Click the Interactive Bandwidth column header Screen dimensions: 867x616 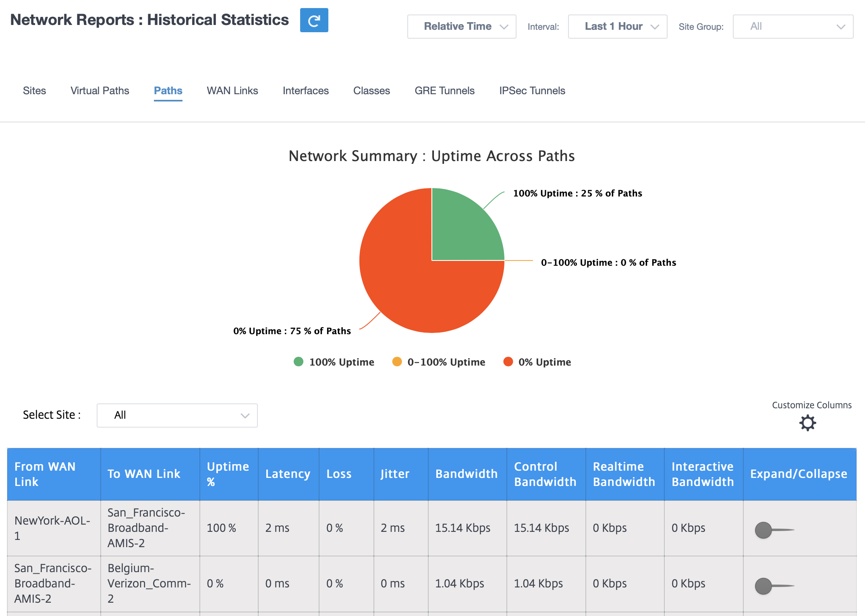(704, 474)
